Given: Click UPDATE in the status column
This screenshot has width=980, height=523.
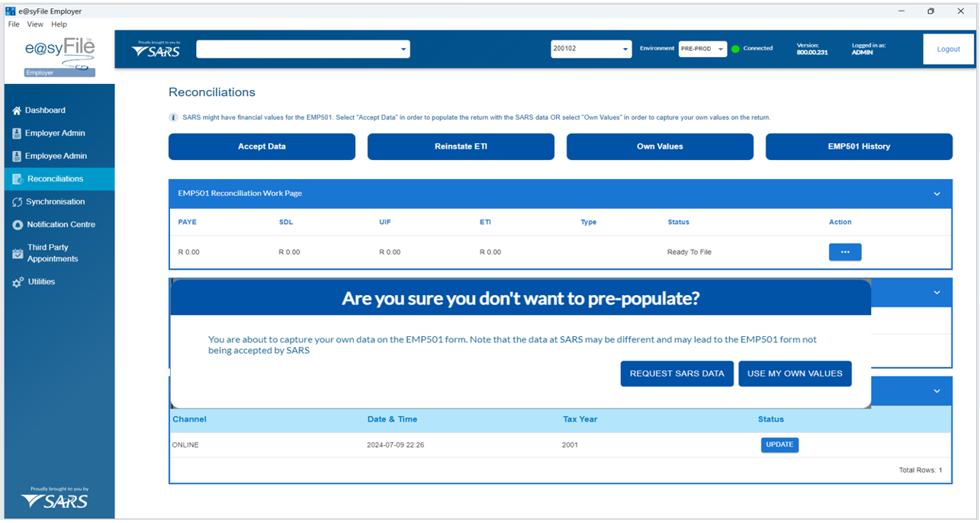Looking at the screenshot, I should [x=779, y=444].
